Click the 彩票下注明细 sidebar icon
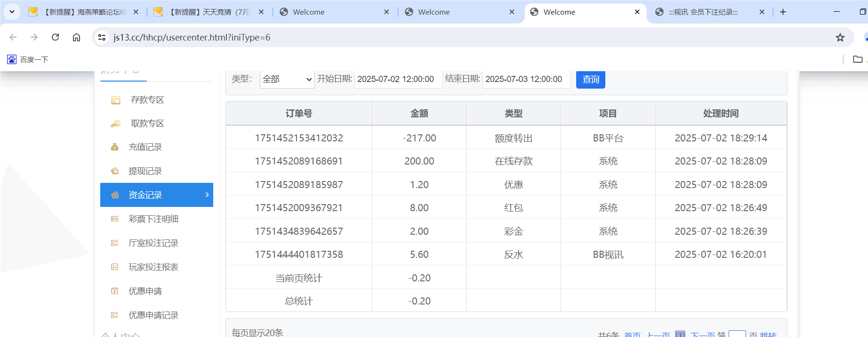868x337 pixels. coord(114,219)
